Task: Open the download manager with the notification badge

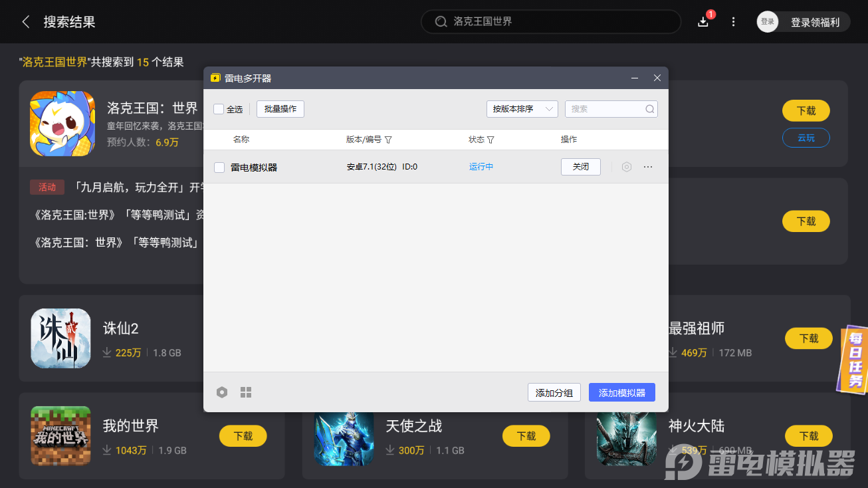Action: (703, 21)
